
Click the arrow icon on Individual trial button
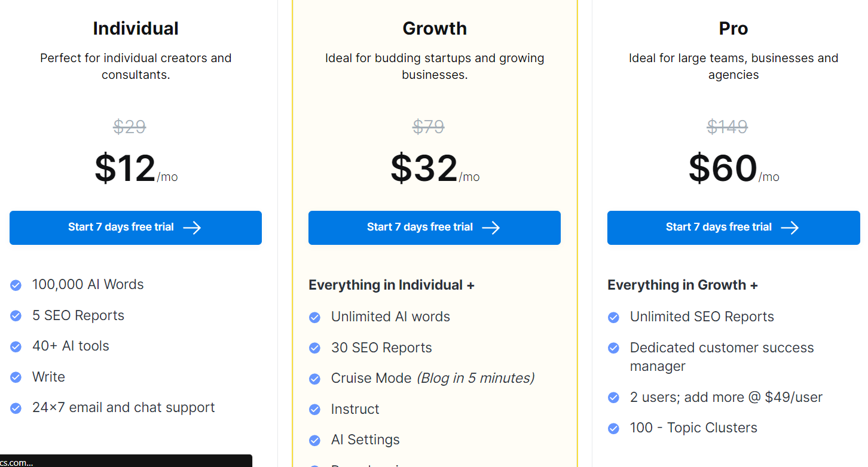click(192, 228)
